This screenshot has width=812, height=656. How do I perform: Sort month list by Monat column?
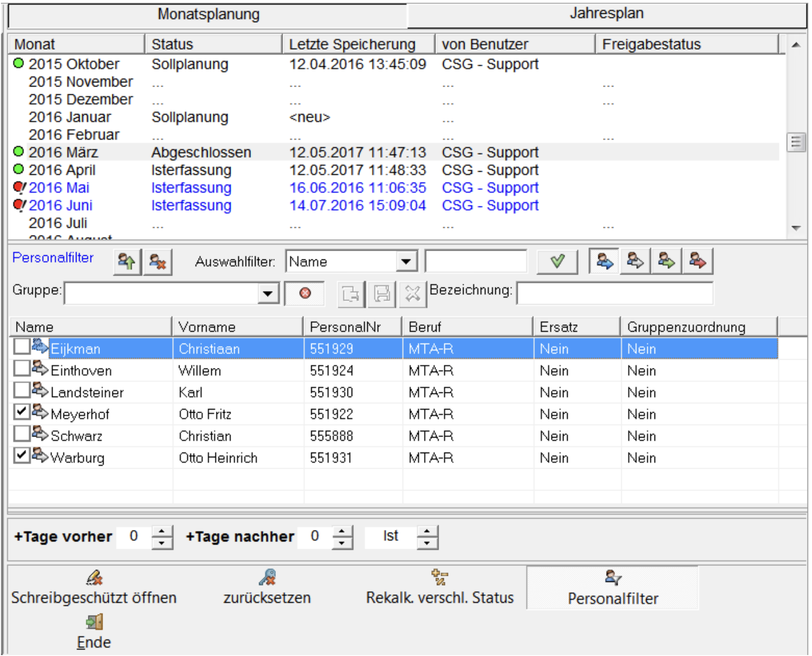click(76, 44)
